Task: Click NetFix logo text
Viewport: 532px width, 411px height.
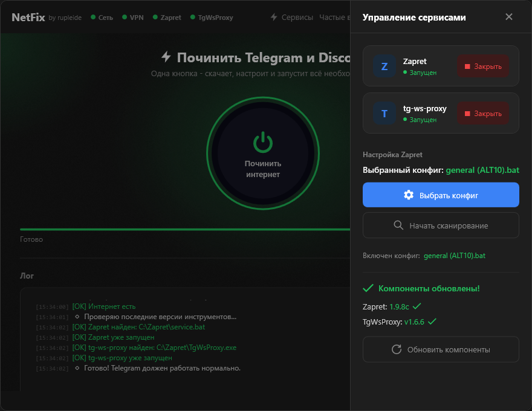Action: coord(28,18)
